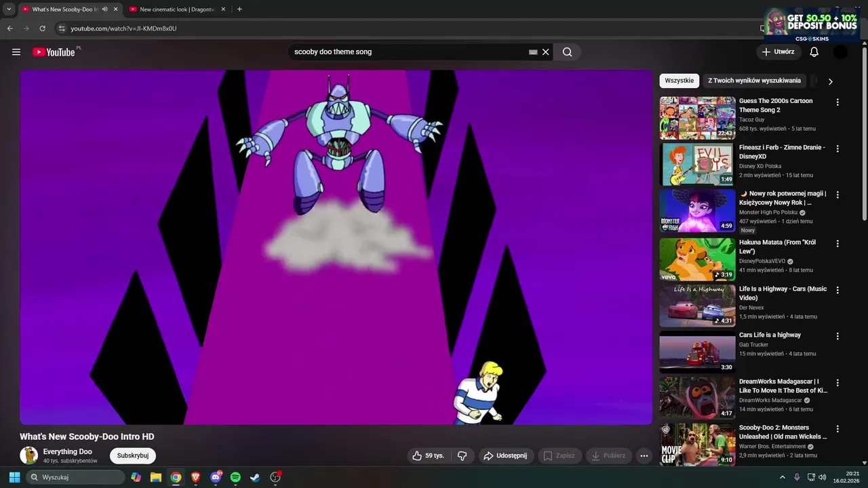Toggle microphone icon in system tray
The height and width of the screenshot is (488, 868).
point(797,477)
